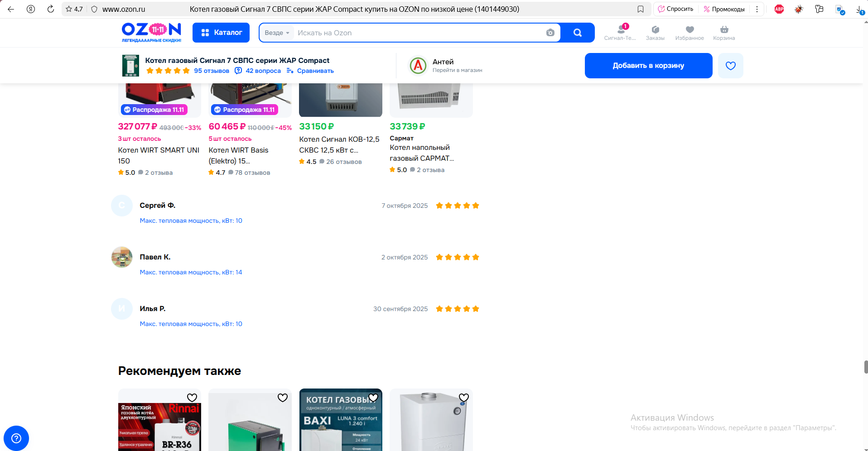868x451 pixels.
Task: Click the Добавить в корзину button
Action: (648, 66)
